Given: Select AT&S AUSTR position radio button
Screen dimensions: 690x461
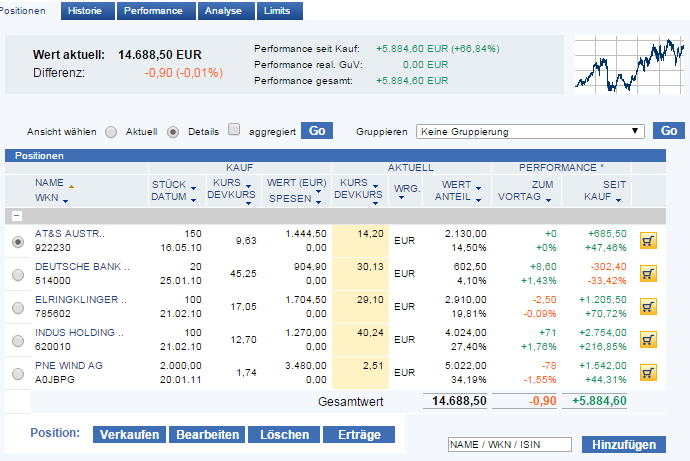Looking at the screenshot, I should (x=18, y=242).
